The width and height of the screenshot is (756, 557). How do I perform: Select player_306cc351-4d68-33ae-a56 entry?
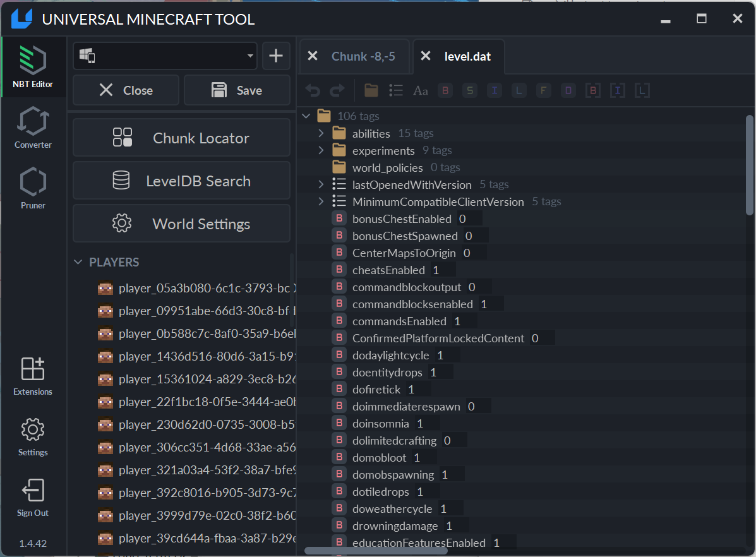(x=196, y=448)
